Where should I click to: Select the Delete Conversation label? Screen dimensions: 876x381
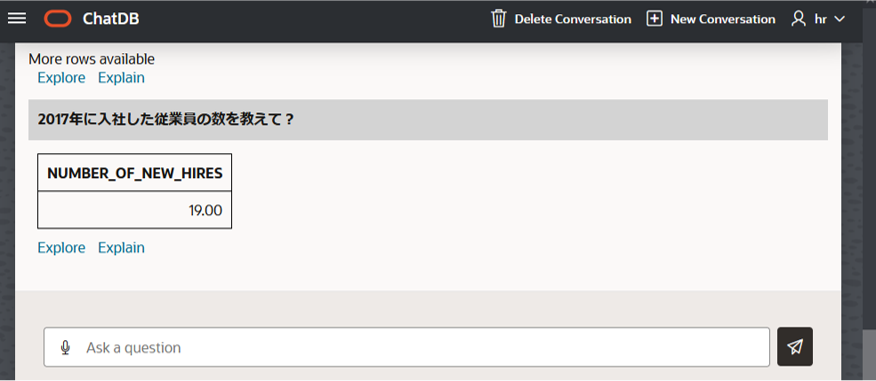(573, 19)
